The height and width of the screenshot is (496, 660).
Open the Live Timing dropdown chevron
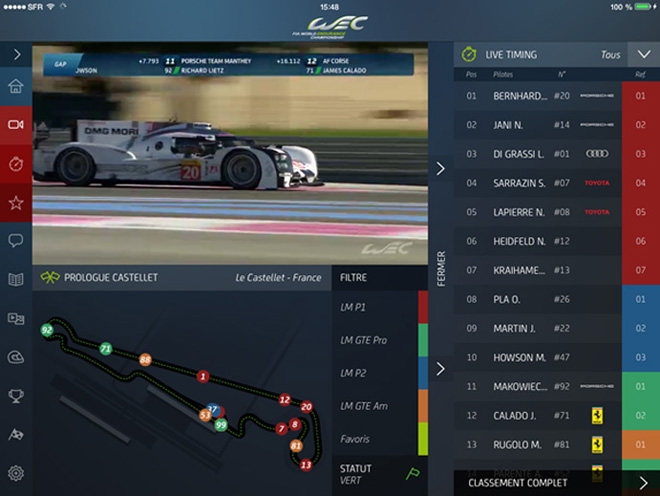[x=641, y=55]
